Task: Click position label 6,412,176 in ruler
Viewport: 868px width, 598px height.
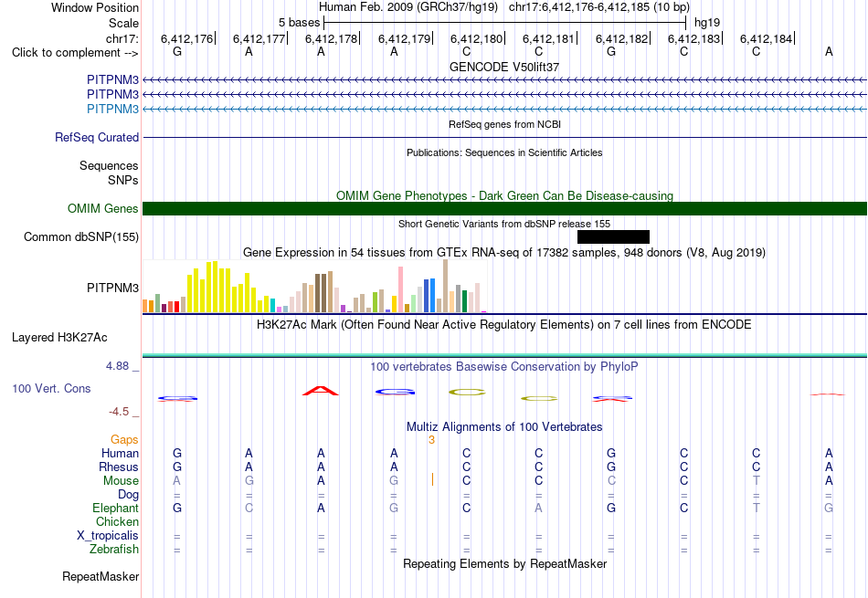Action: pyautogui.click(x=187, y=38)
